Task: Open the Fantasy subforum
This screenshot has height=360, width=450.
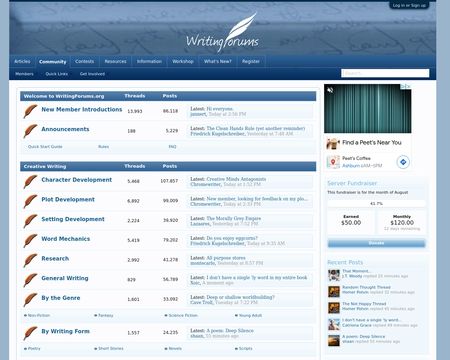Action: coord(106,315)
